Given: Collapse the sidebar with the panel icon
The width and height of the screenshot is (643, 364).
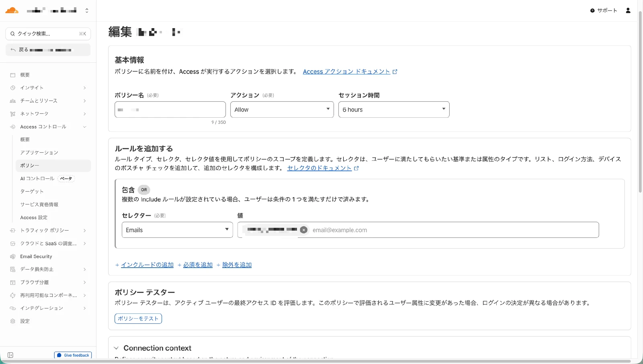Looking at the screenshot, I should pyautogui.click(x=10, y=355).
